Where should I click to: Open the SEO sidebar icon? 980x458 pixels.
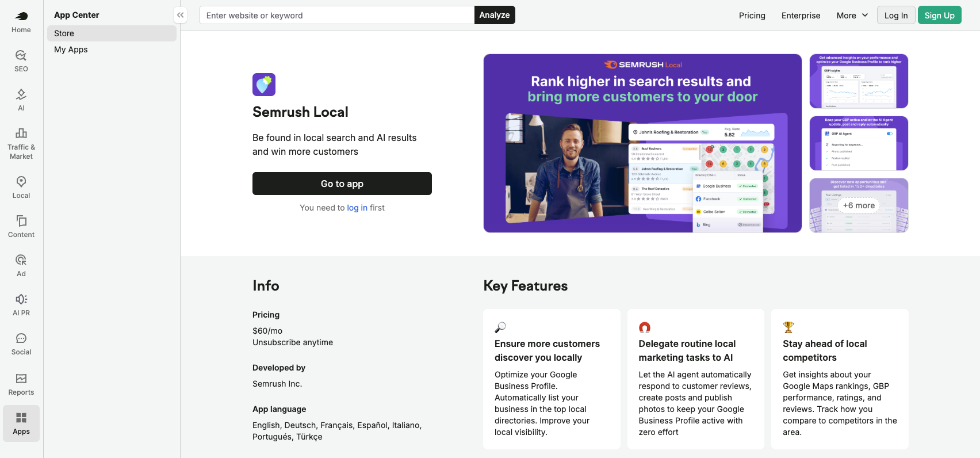21,61
